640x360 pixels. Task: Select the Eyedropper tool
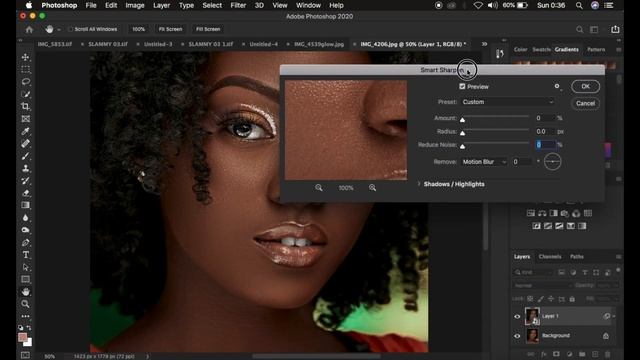[x=25, y=131]
